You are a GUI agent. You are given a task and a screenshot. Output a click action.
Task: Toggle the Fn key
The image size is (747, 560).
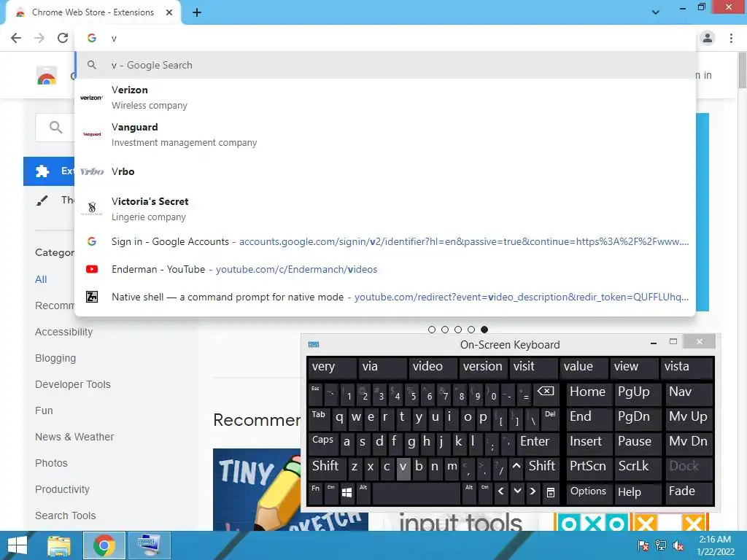point(315,492)
